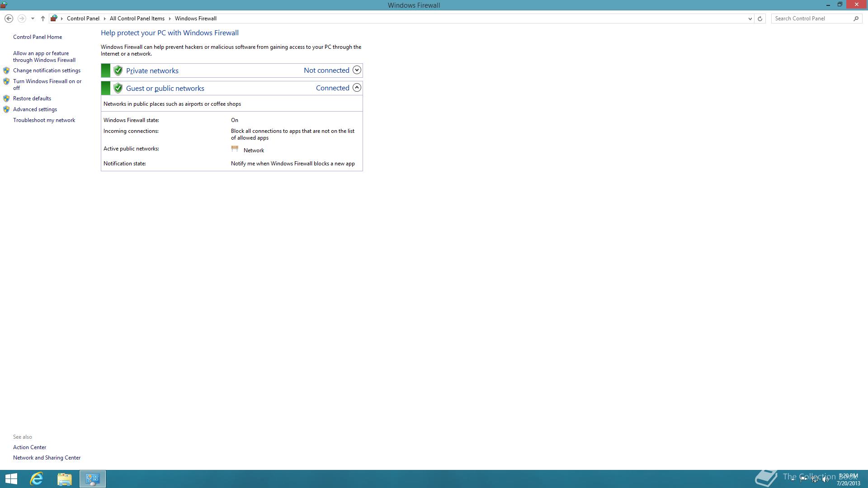Collapse the Guest or public networks section
The height and width of the screenshot is (488, 868).
point(357,88)
